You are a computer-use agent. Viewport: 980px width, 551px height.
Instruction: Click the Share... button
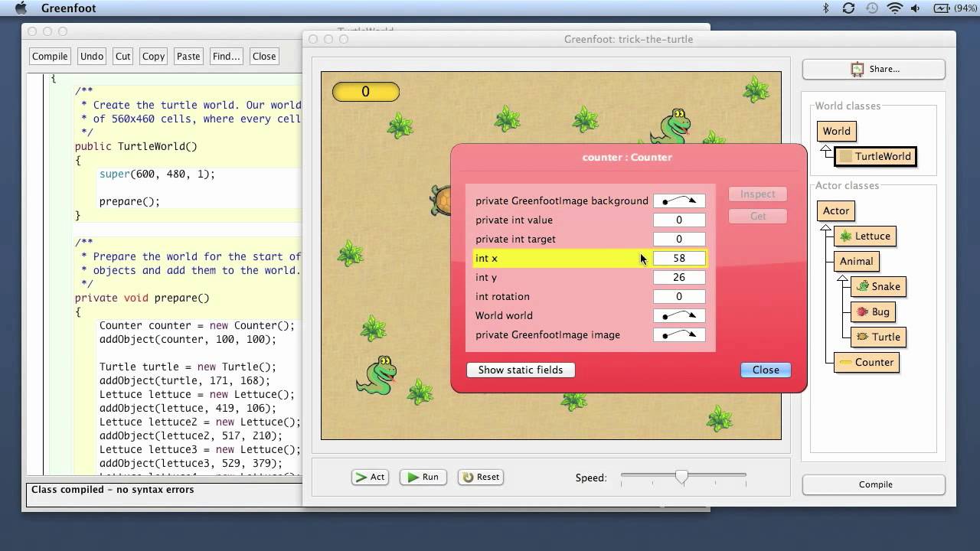(874, 69)
